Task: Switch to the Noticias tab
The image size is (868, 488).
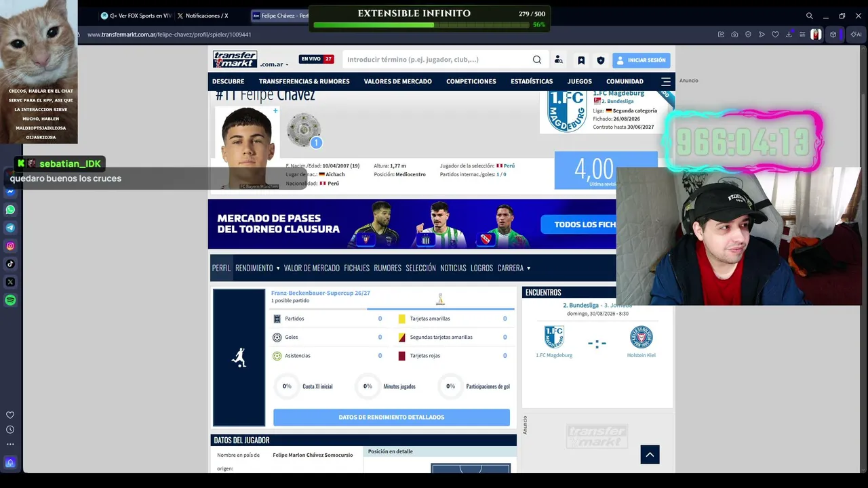Action: pyautogui.click(x=453, y=268)
